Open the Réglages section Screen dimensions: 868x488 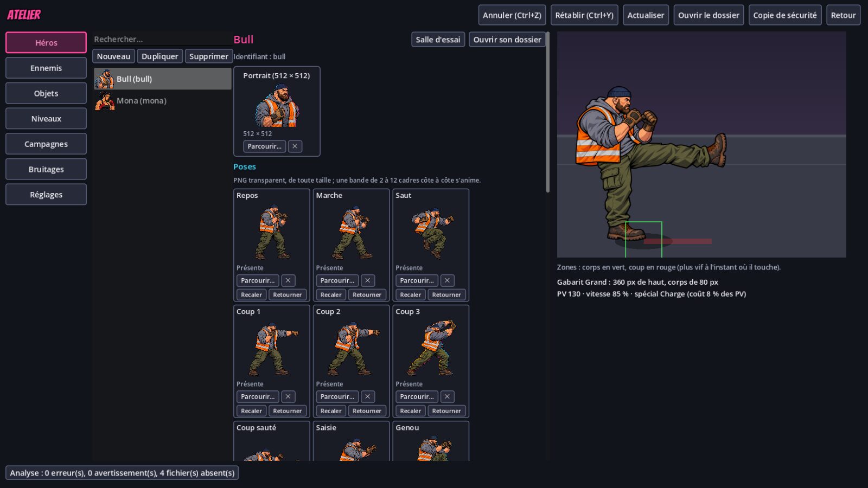point(46,195)
